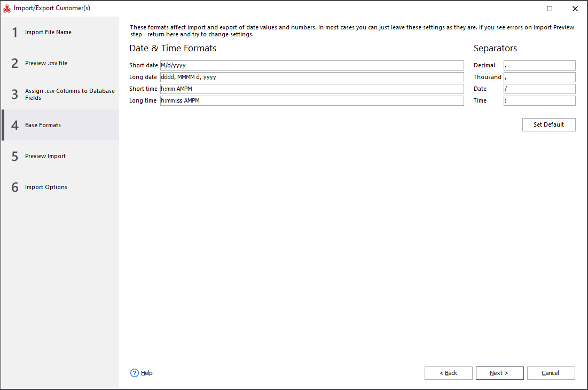Open step 2 Preview .csv file

pos(60,63)
